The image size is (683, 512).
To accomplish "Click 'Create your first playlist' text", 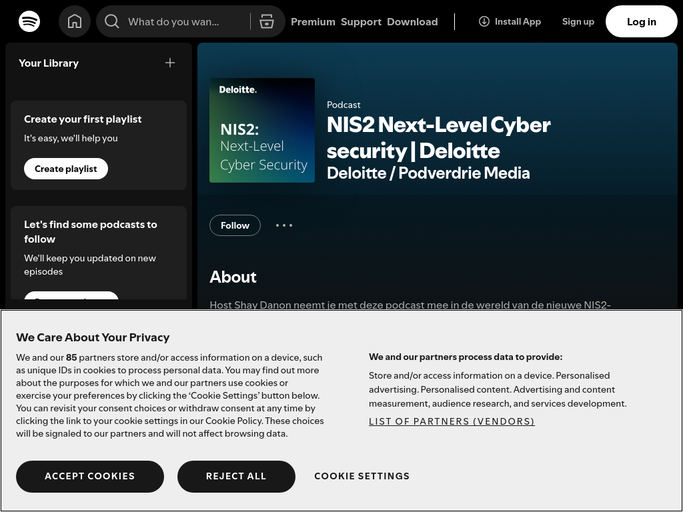I will coord(83,119).
